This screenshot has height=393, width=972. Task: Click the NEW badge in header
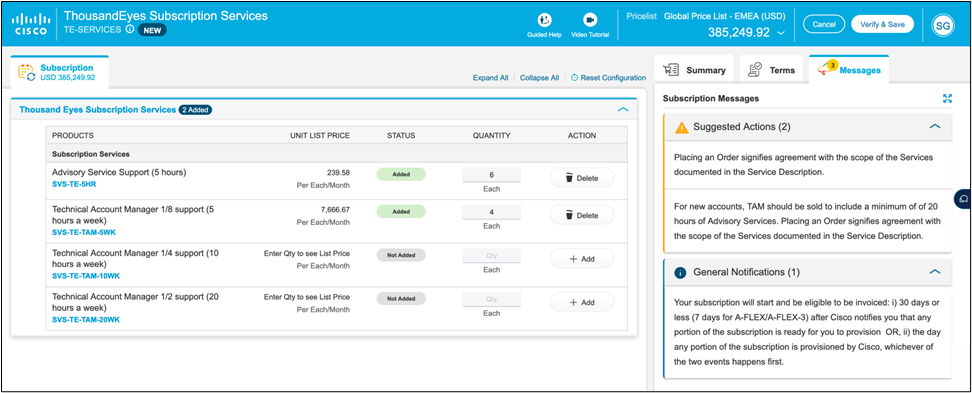pyautogui.click(x=152, y=29)
